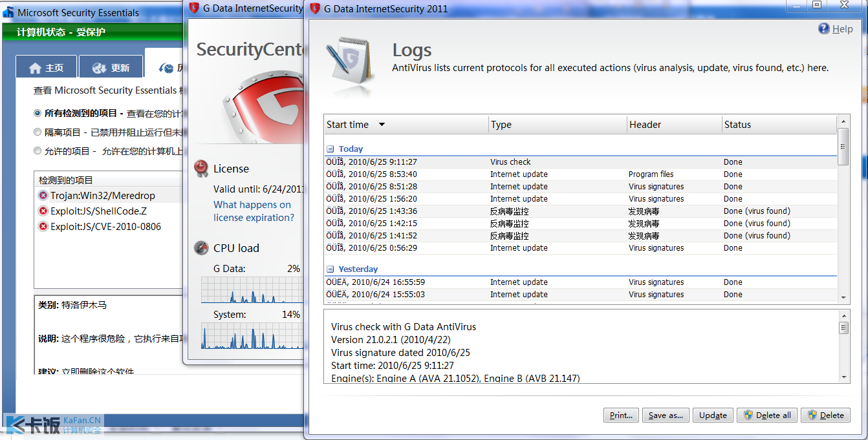
Task: Switch to the 更新 tab in Security Essentials
Action: click(111, 67)
